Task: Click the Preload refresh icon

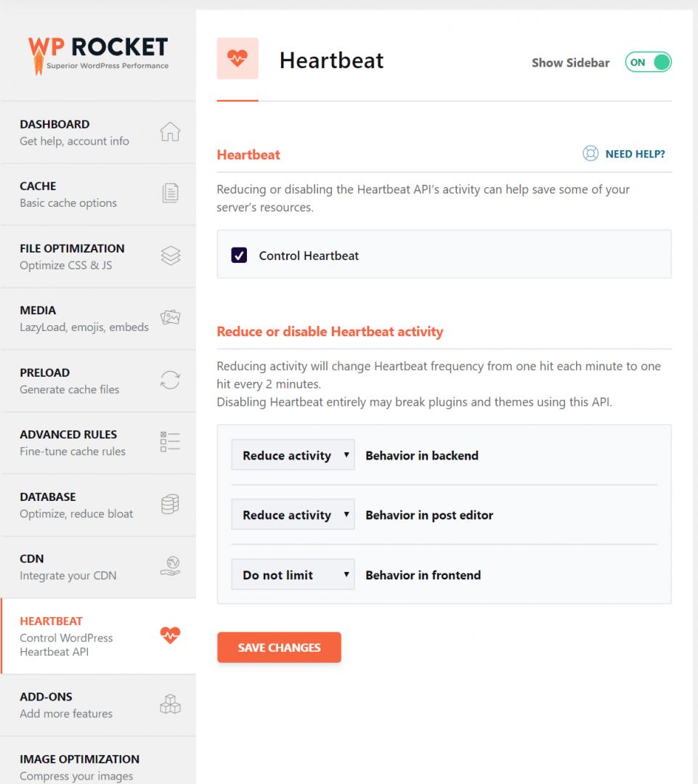Action: click(170, 380)
